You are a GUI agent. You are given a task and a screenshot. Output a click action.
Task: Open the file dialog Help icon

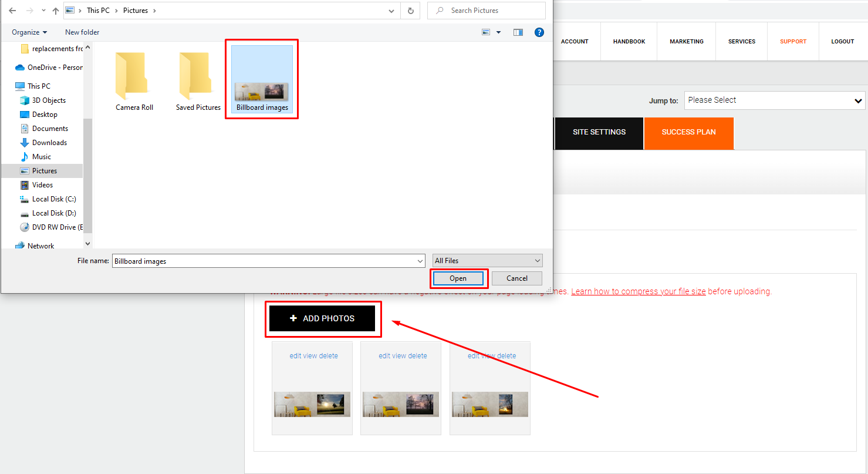[x=539, y=32]
